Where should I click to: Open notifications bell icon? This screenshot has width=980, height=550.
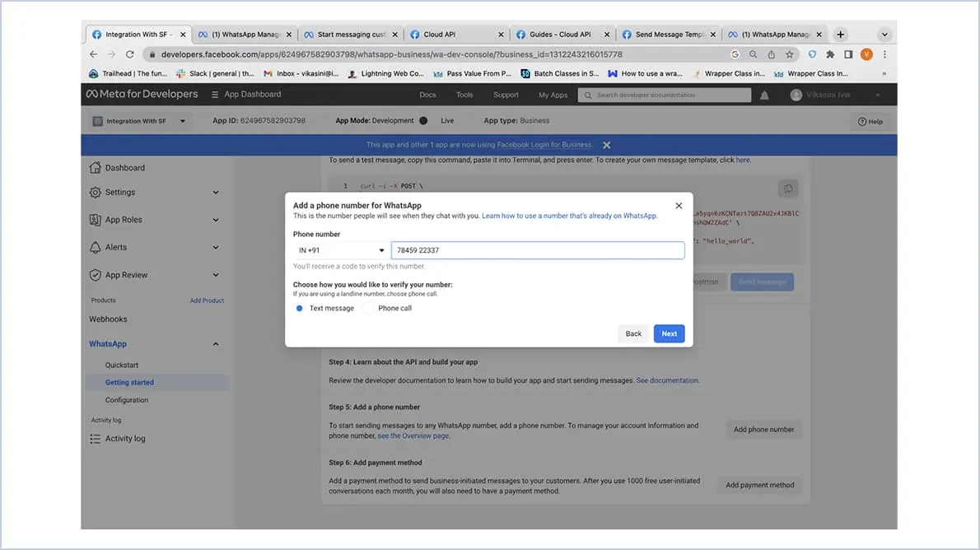pos(764,95)
